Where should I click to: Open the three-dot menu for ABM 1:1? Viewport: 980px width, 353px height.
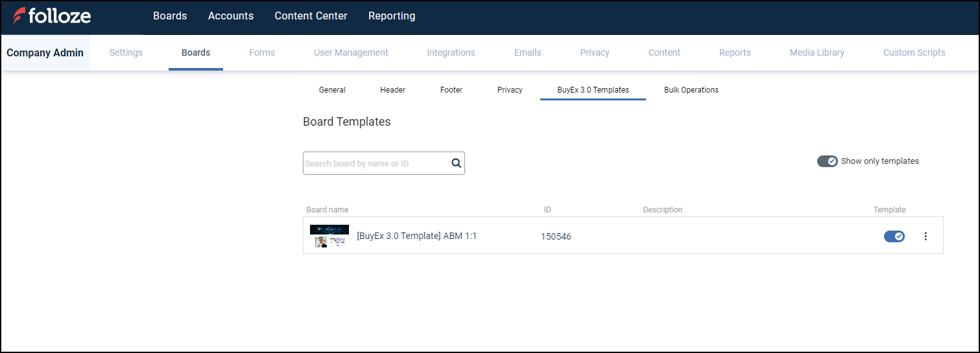coord(925,236)
